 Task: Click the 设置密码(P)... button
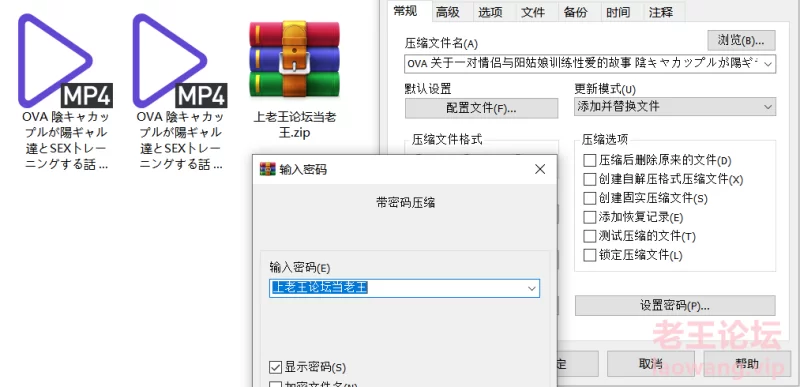(675, 305)
